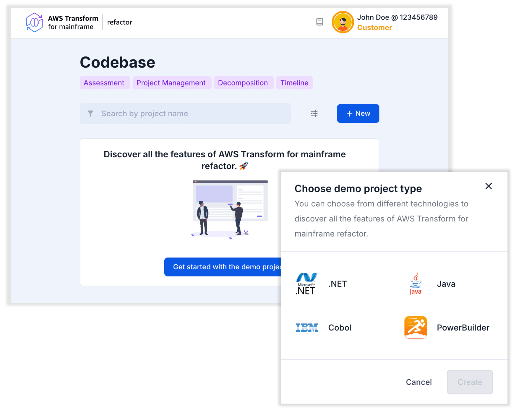Open the Timeline tab

(294, 83)
